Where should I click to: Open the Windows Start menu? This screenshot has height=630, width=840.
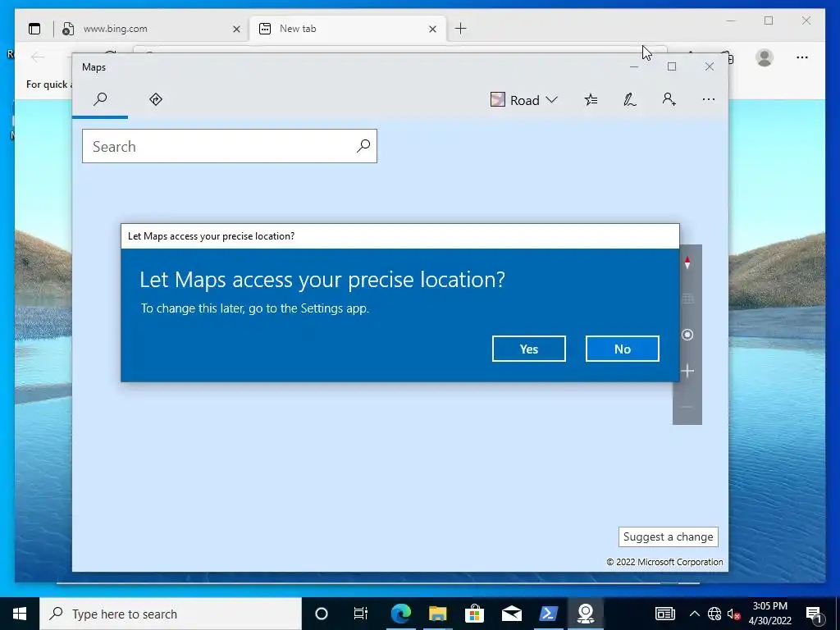pos(20,614)
